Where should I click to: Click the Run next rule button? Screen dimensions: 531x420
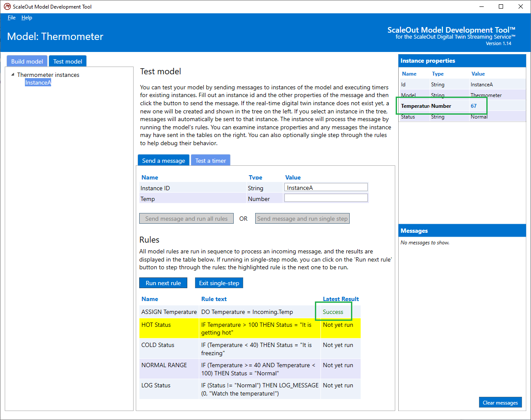point(163,283)
